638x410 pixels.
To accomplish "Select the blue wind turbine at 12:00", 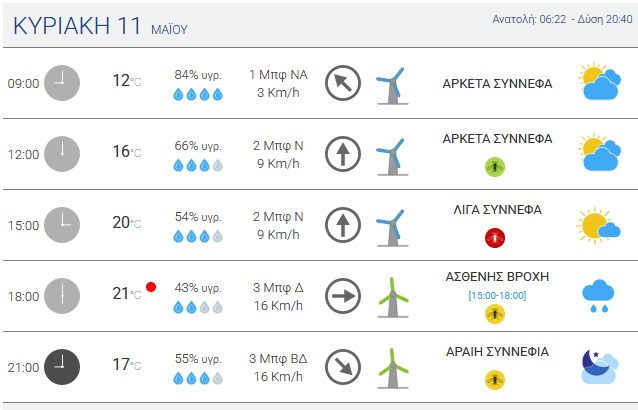I will [x=393, y=156].
